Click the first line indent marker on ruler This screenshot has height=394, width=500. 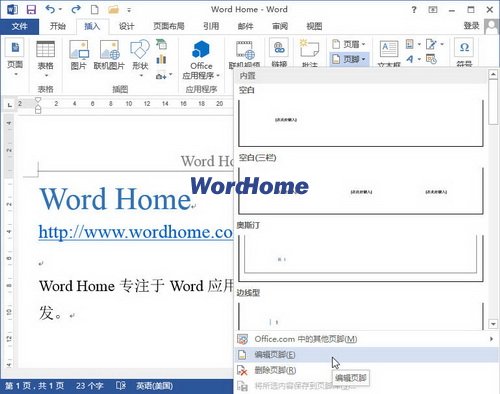pyautogui.click(x=38, y=100)
